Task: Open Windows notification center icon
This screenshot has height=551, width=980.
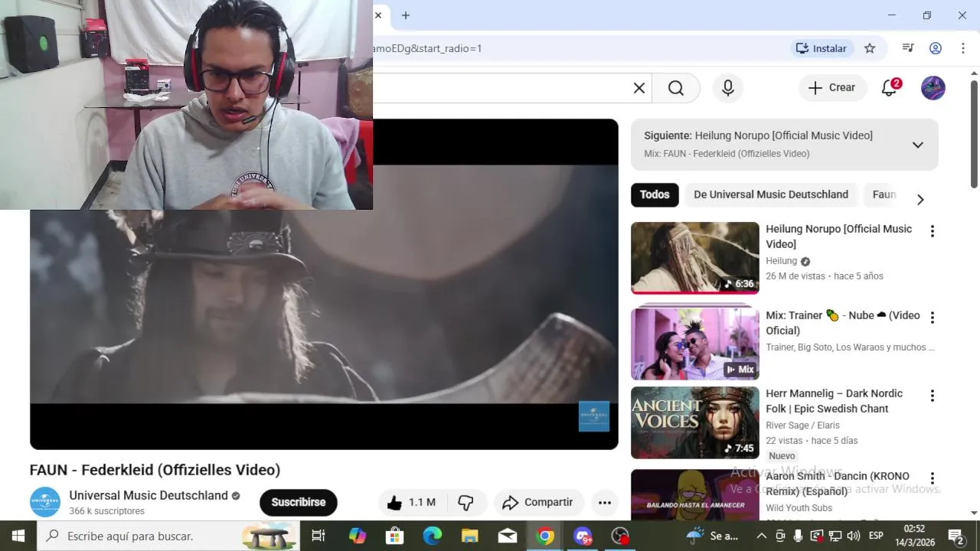Action: [956, 536]
